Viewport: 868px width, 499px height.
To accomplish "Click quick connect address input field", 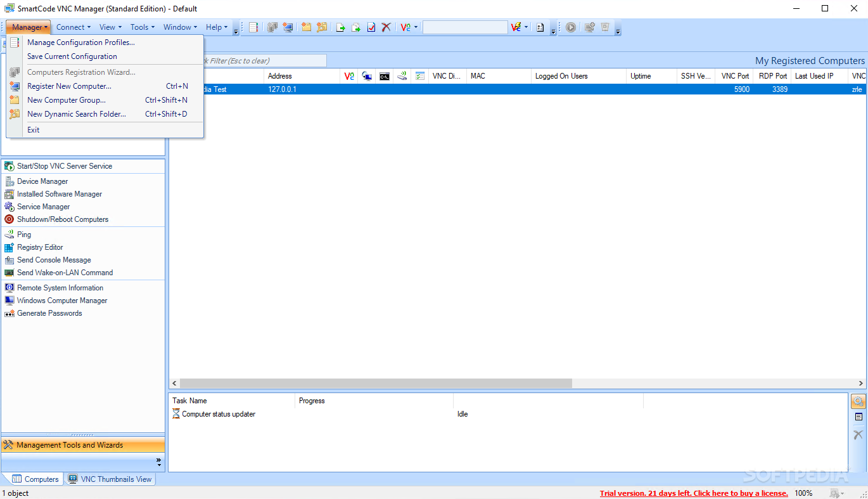I will coord(465,27).
